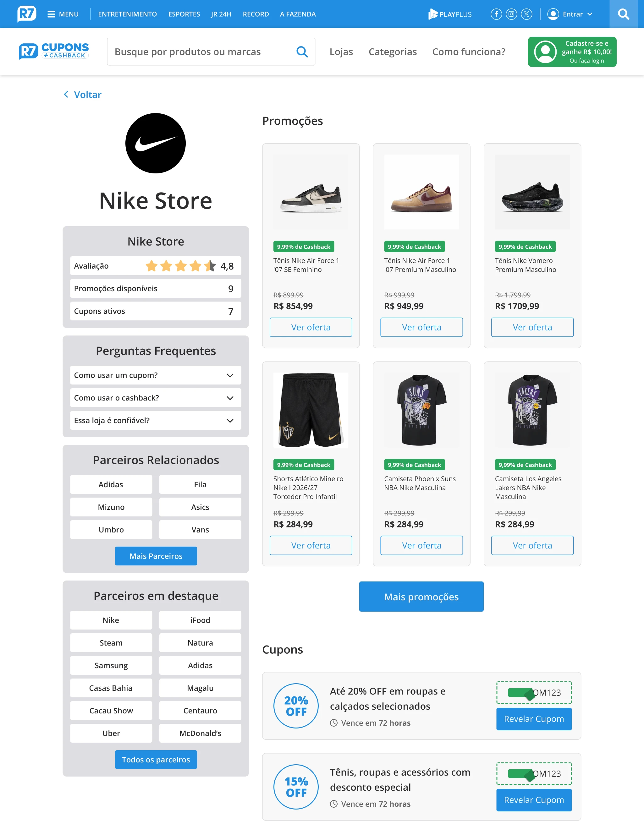644x829 pixels.
Task: Expand the 'Como usar um cupom?' question
Action: click(156, 375)
